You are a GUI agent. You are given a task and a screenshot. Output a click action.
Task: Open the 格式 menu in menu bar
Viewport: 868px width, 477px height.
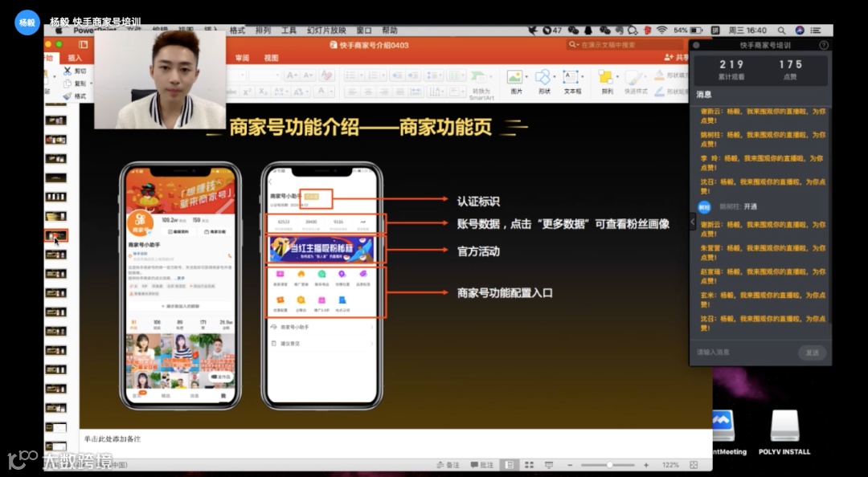237,31
